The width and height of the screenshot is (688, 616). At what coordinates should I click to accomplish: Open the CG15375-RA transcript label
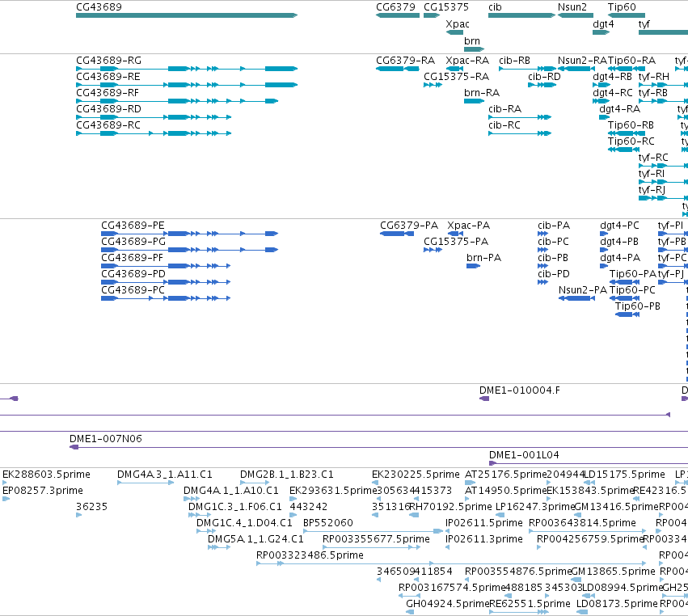tap(456, 77)
